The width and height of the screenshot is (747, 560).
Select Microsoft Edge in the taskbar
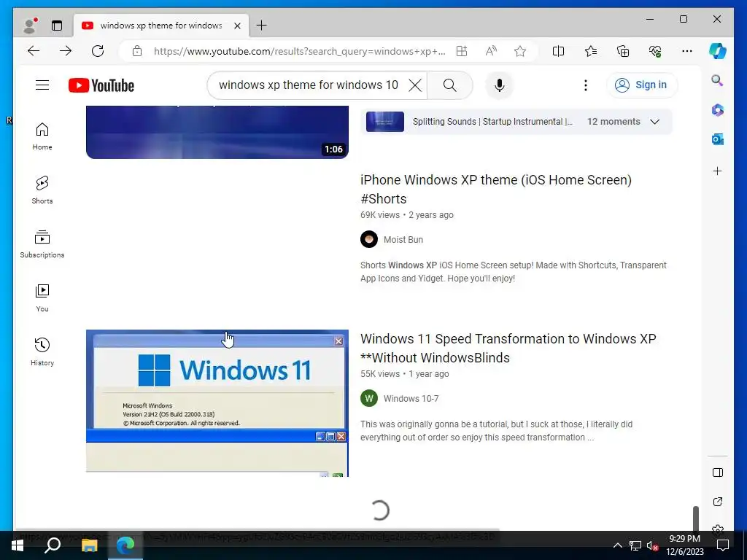coord(125,545)
